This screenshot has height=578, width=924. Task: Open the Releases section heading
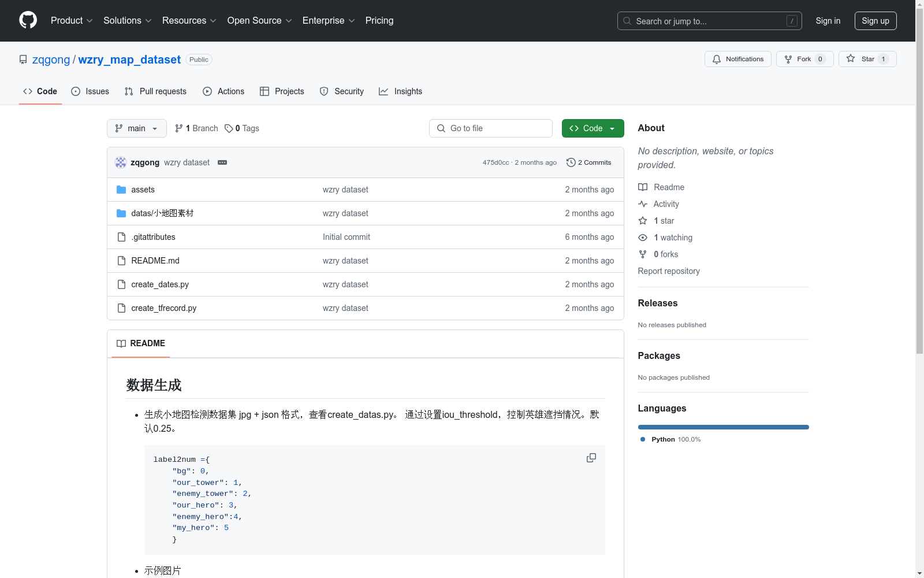tap(658, 303)
